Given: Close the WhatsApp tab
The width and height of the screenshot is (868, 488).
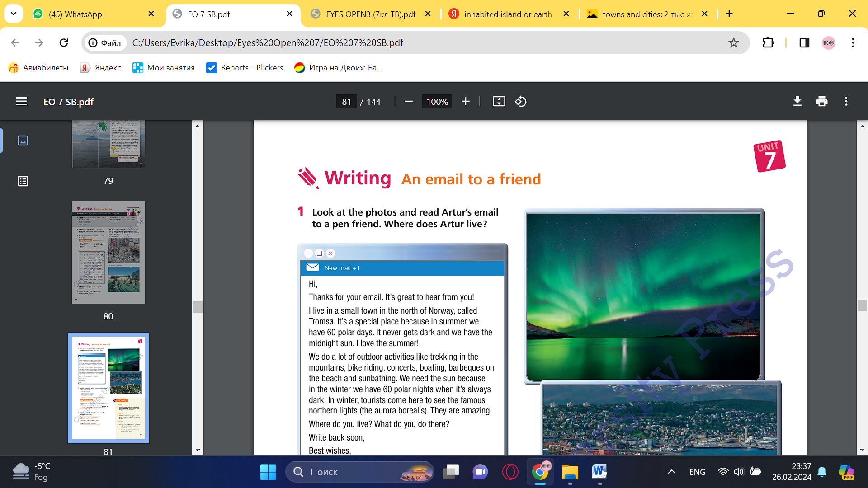Looking at the screenshot, I should [151, 14].
